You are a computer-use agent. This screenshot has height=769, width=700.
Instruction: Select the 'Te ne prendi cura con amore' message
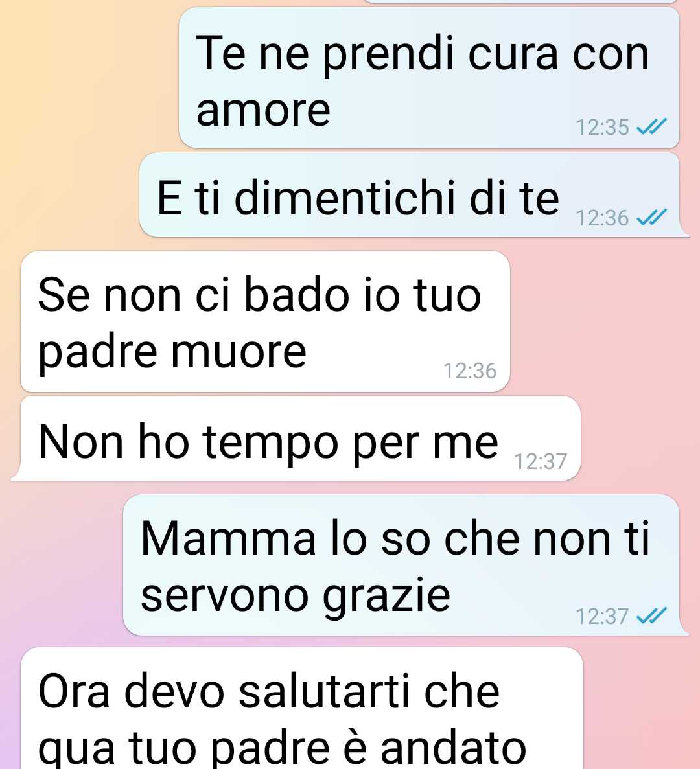click(428, 78)
